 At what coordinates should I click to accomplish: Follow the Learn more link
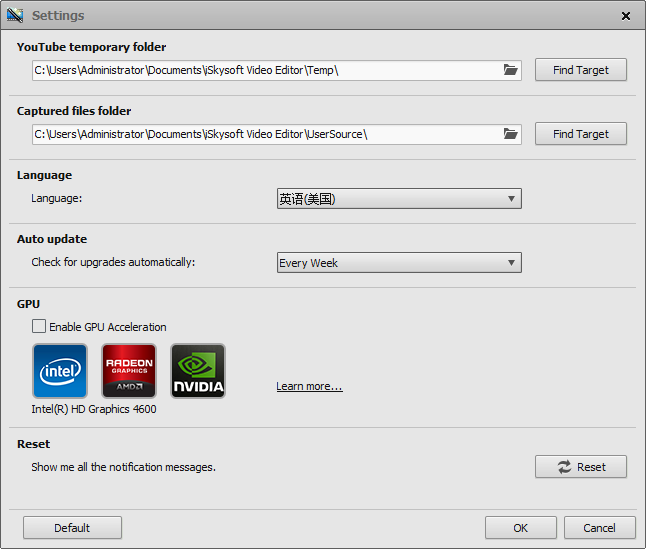[309, 387]
